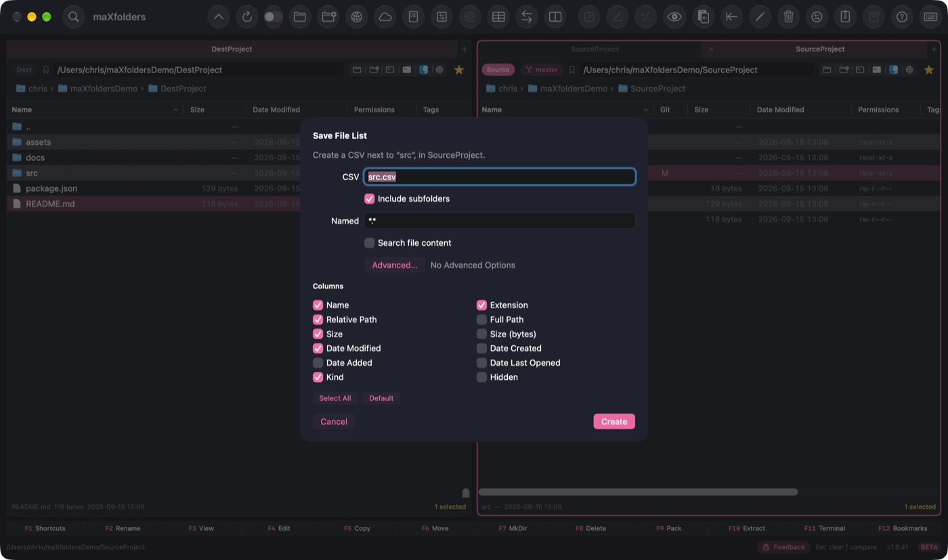Click the F7 MkDir function key button

click(512, 528)
